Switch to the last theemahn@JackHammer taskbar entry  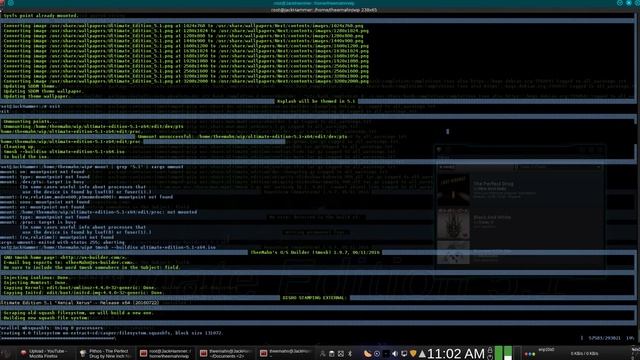pos(286,353)
